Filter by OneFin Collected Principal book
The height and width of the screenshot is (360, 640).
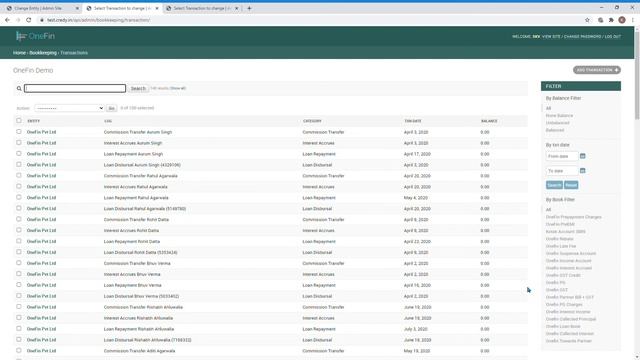tap(571, 319)
